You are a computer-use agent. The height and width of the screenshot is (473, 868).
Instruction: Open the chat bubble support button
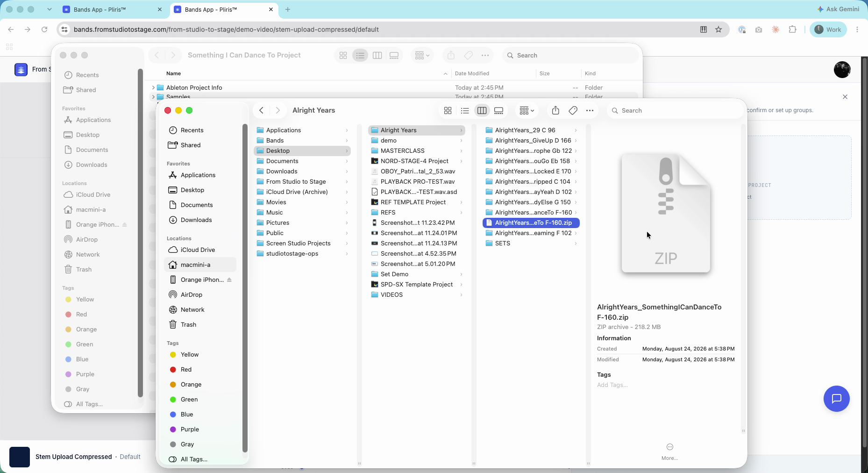click(836, 399)
